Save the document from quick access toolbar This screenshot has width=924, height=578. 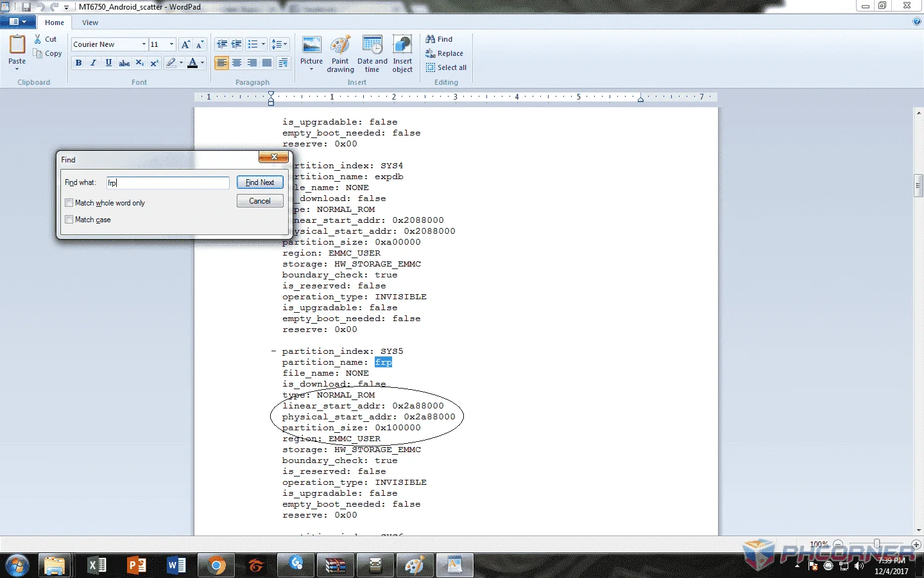tap(26, 6)
